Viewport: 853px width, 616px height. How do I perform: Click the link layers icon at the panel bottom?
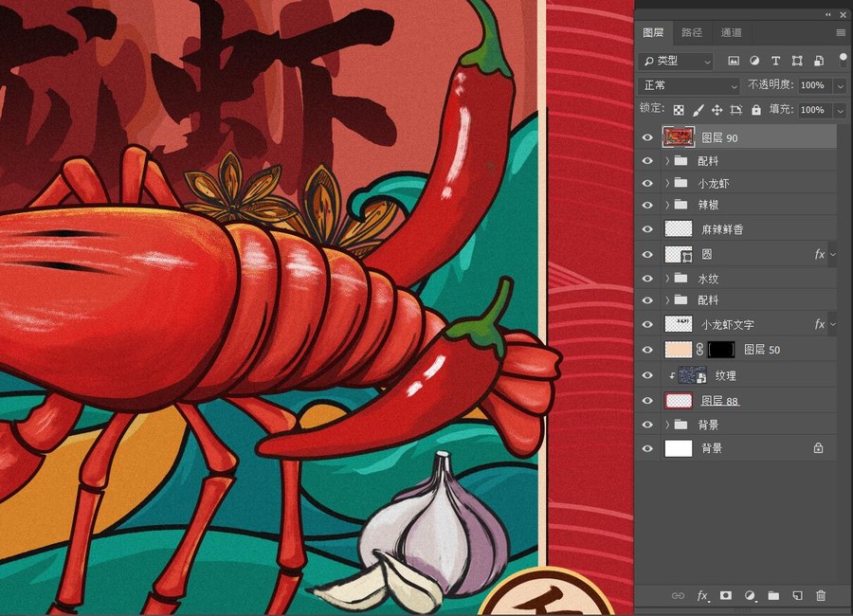coord(678,596)
